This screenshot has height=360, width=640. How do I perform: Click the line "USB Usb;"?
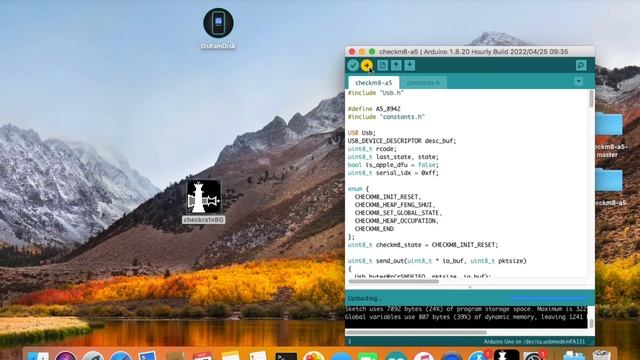(362, 133)
